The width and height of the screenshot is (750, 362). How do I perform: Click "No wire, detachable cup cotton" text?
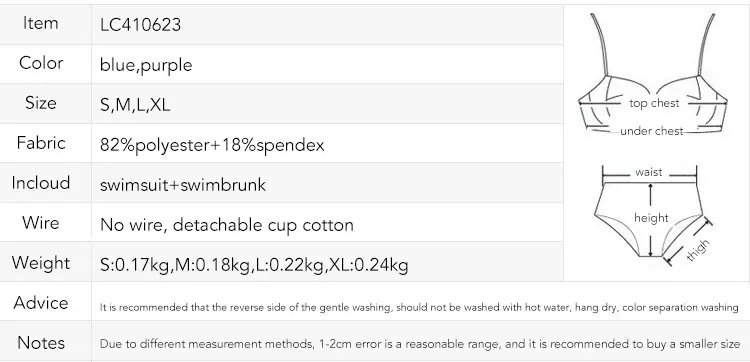click(227, 225)
